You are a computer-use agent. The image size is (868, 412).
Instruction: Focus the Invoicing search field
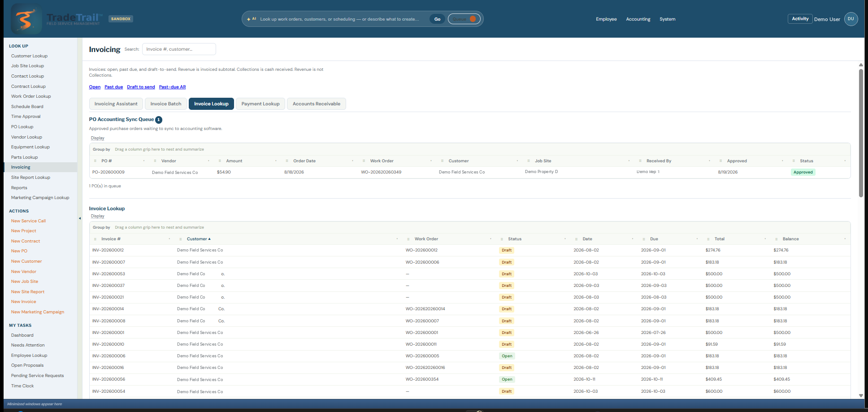[179, 49]
